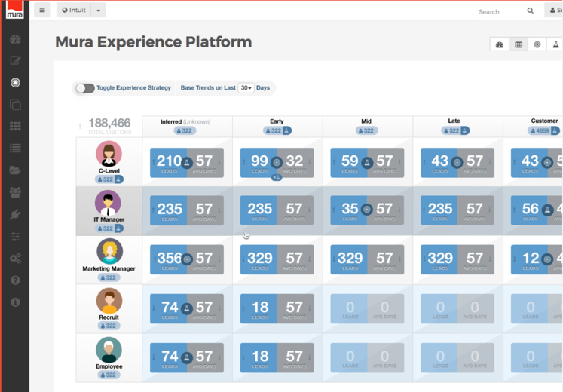The height and width of the screenshot is (392, 563).
Task: Click the Marketing Manager 322 badge
Action: click(109, 277)
